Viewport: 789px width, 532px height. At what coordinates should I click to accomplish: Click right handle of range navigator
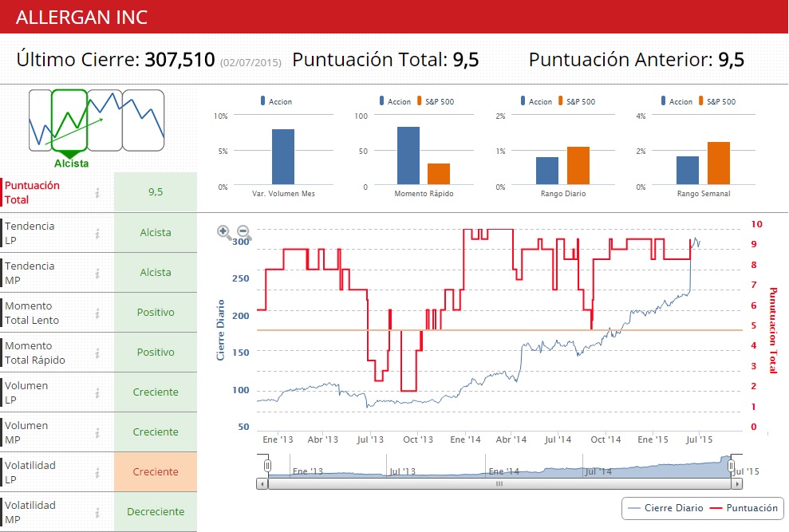tap(731, 466)
